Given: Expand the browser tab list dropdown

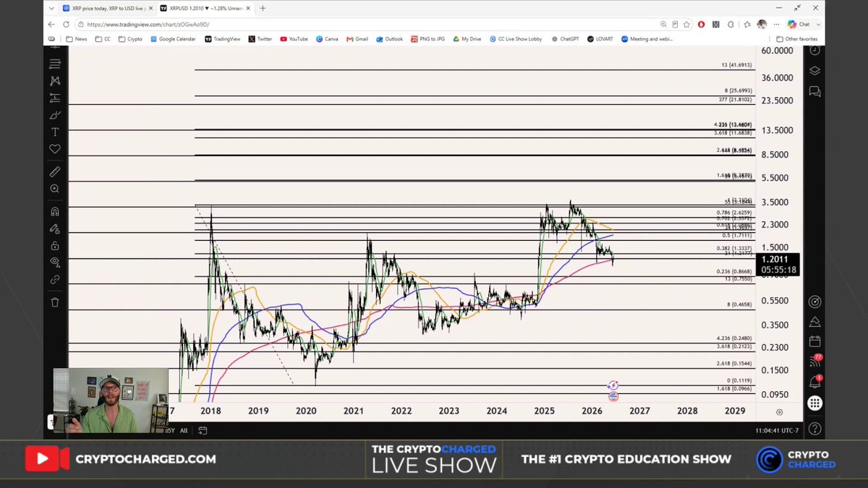Looking at the screenshot, I should click(51, 8).
